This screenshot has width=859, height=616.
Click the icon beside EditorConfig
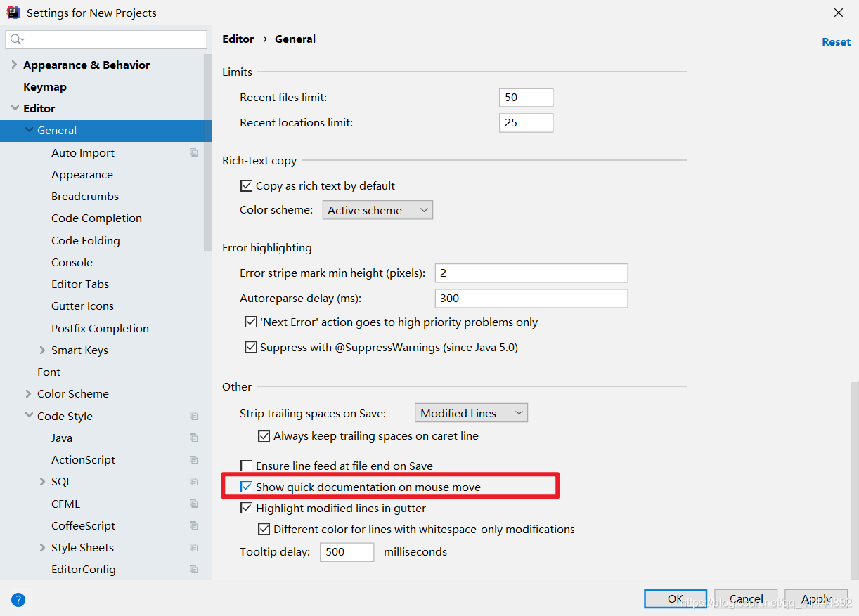(194, 569)
